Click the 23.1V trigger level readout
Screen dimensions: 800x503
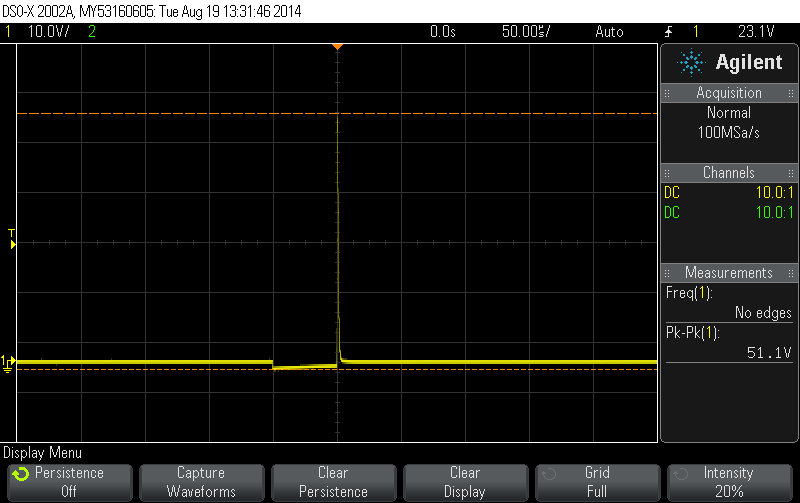(756, 32)
